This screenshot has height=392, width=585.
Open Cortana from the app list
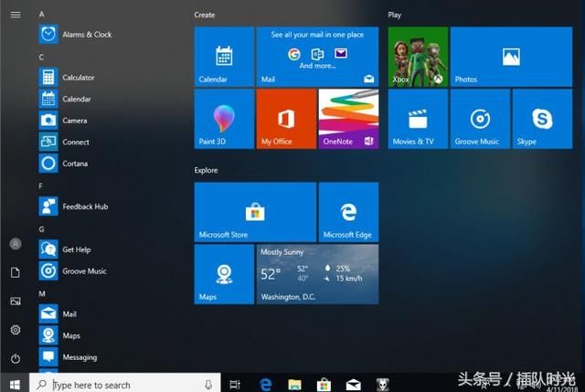pos(63,164)
